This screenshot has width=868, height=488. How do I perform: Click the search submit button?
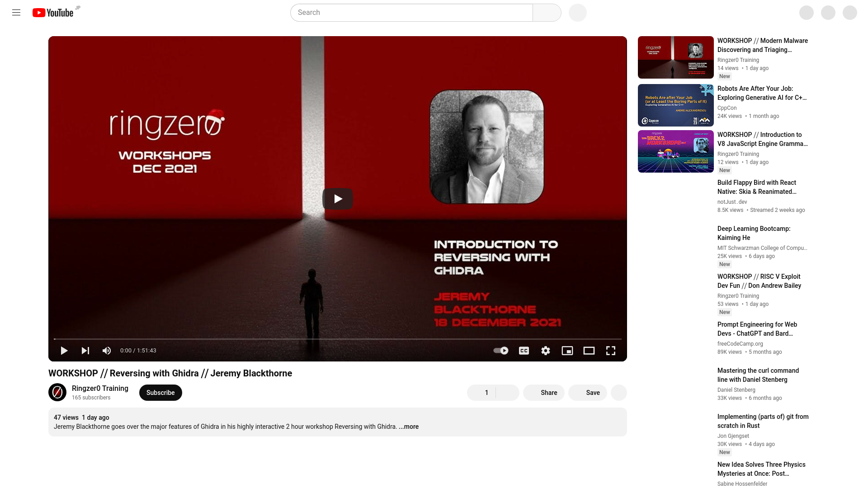[547, 13]
